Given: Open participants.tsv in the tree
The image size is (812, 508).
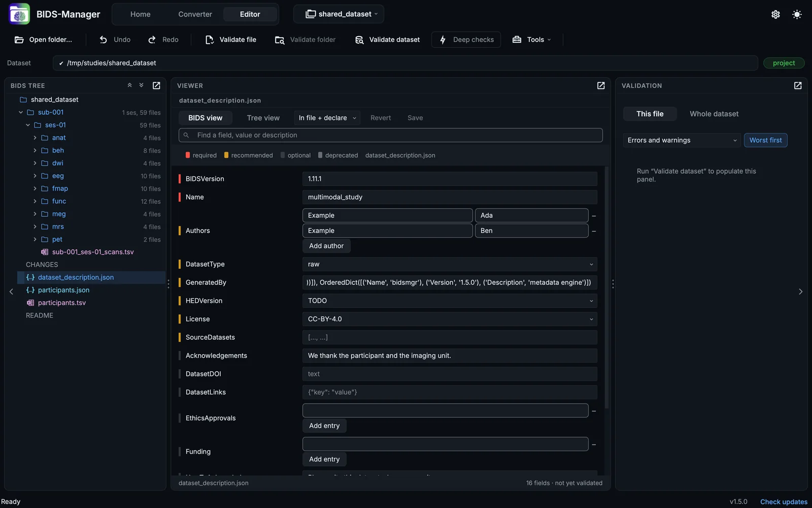Looking at the screenshot, I should coord(62,303).
